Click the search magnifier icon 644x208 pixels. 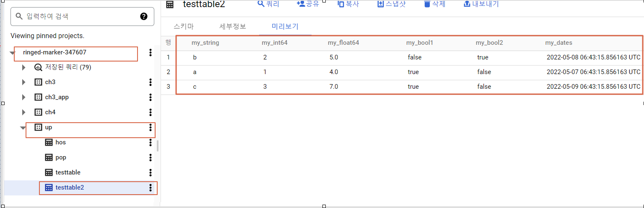pos(19,16)
